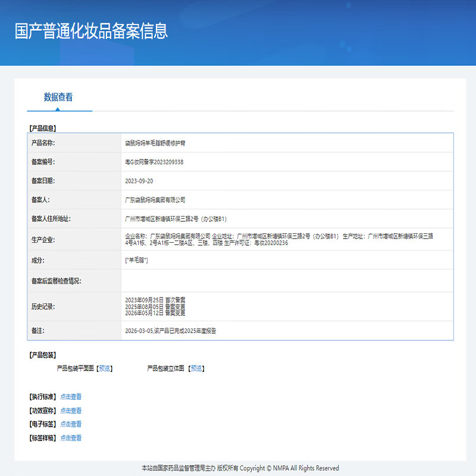This screenshot has width=476, height=476.
Task: Click the NMPA copyright footer text
Action: [240, 468]
